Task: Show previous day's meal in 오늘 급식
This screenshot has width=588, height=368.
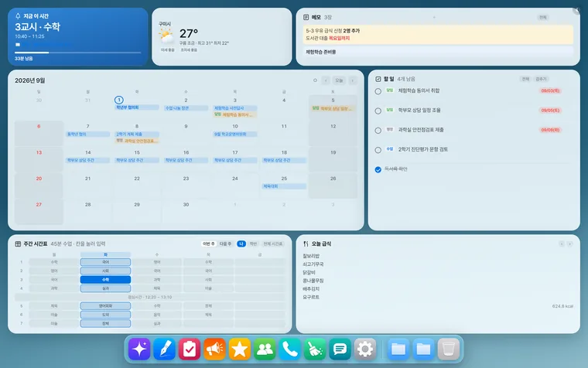Action: 562,244
